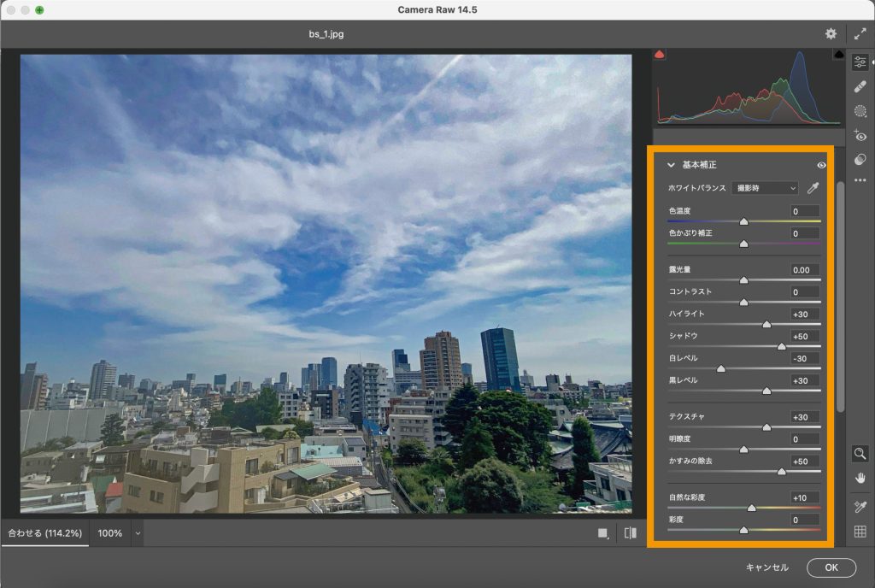
Task: Toggle shadow clipping warning in histogram
Action: [x=660, y=55]
